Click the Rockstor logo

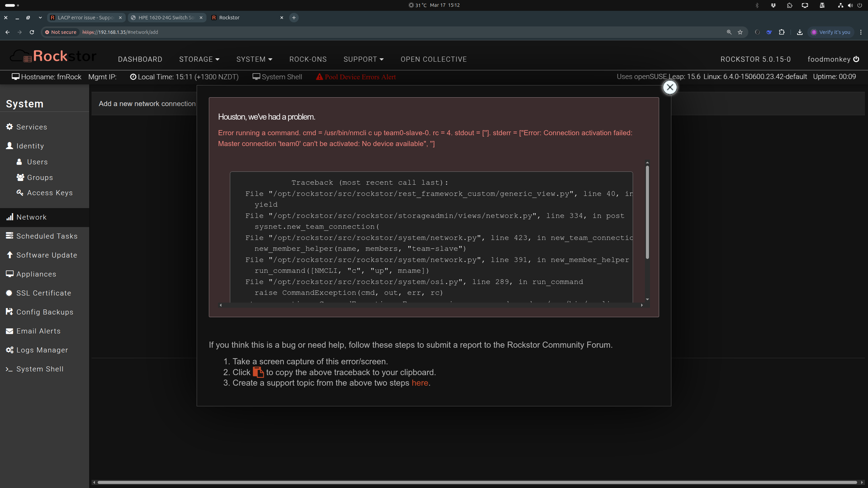pos(53,56)
